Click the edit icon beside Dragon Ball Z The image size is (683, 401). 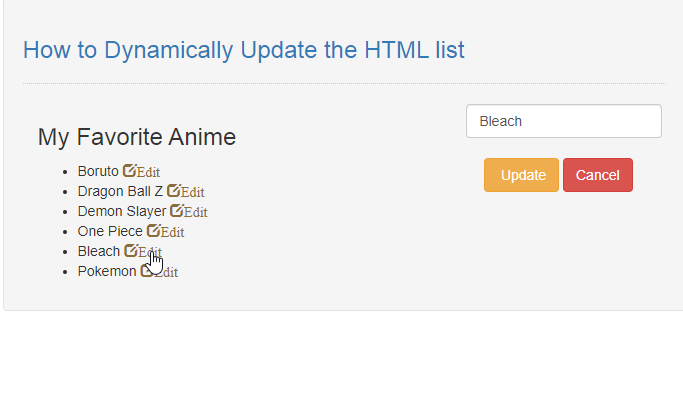tap(174, 190)
